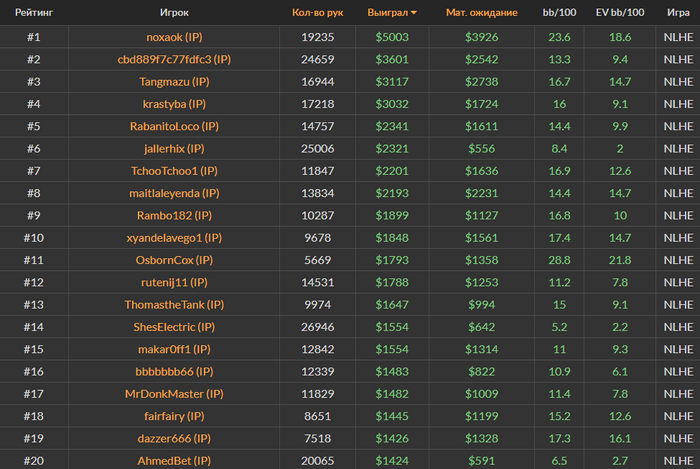Viewport: 700px width, 469px height.
Task: View MrDonkMaster (IP) profile
Action: [174, 394]
